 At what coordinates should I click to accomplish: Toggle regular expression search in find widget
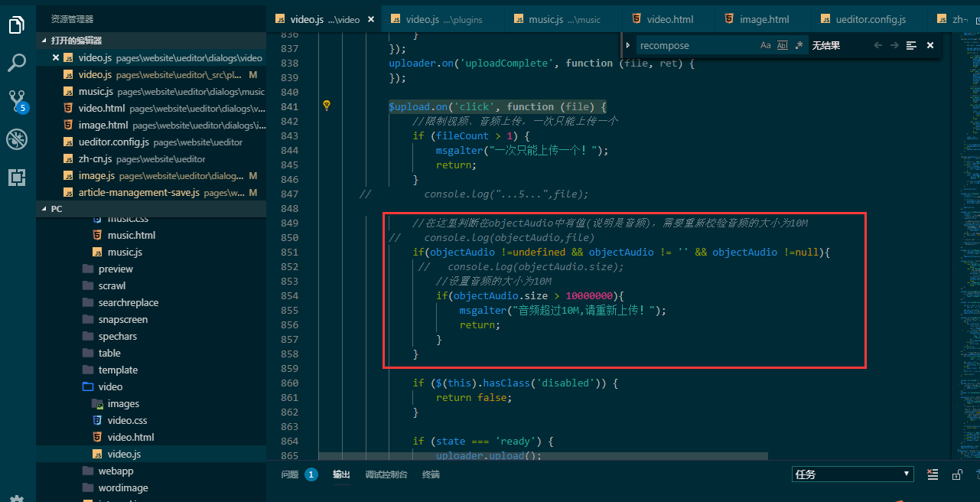(x=799, y=45)
